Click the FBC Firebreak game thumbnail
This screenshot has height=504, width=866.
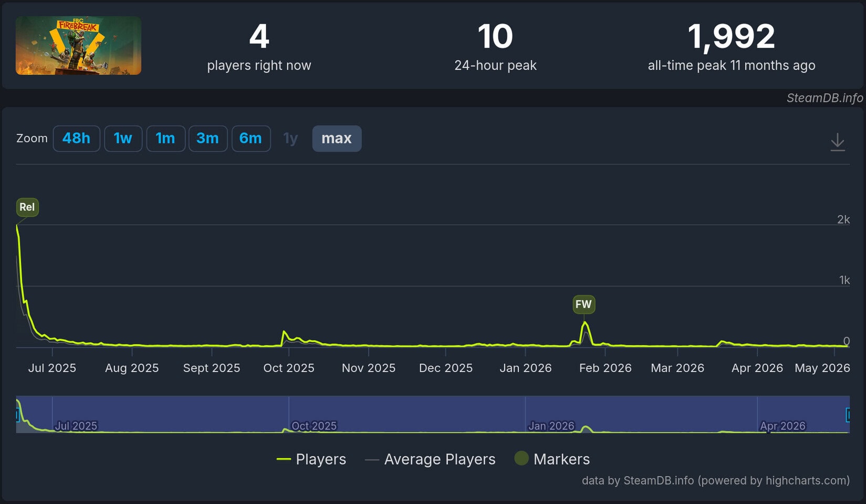pyautogui.click(x=78, y=45)
